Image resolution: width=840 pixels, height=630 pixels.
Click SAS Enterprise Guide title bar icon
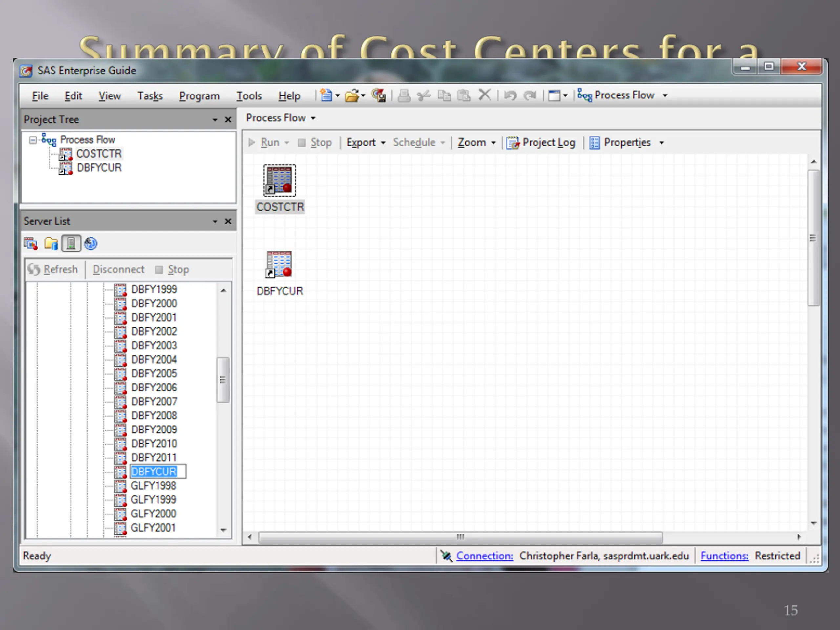pyautogui.click(x=26, y=71)
